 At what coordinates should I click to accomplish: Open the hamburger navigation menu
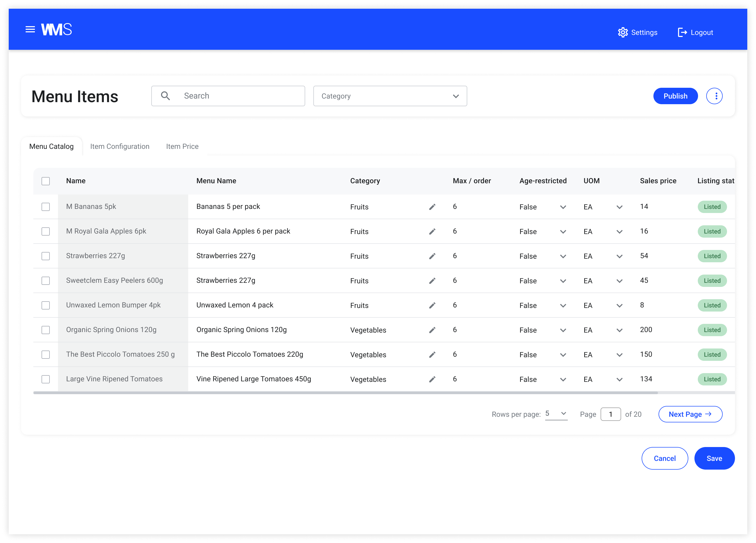click(x=30, y=29)
